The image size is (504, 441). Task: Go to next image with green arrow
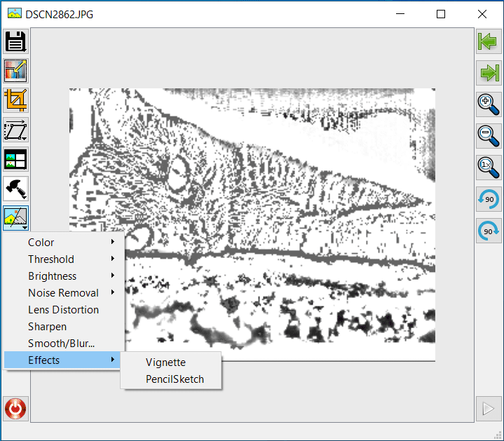[x=489, y=73]
